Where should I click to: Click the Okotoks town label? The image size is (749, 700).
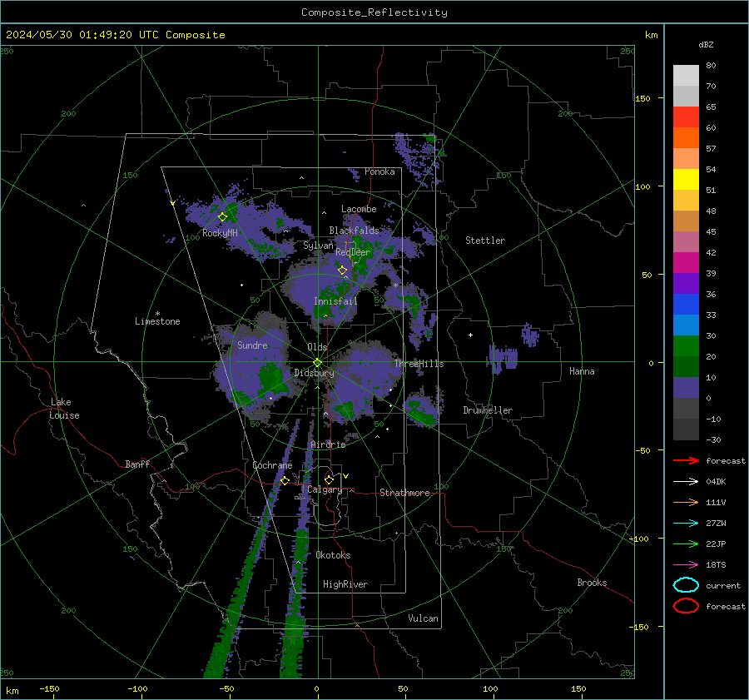point(333,555)
